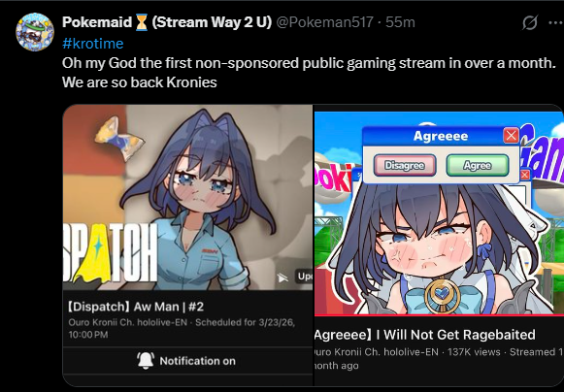
Task: Click the red X in Agreeee dialog
Action: (511, 136)
